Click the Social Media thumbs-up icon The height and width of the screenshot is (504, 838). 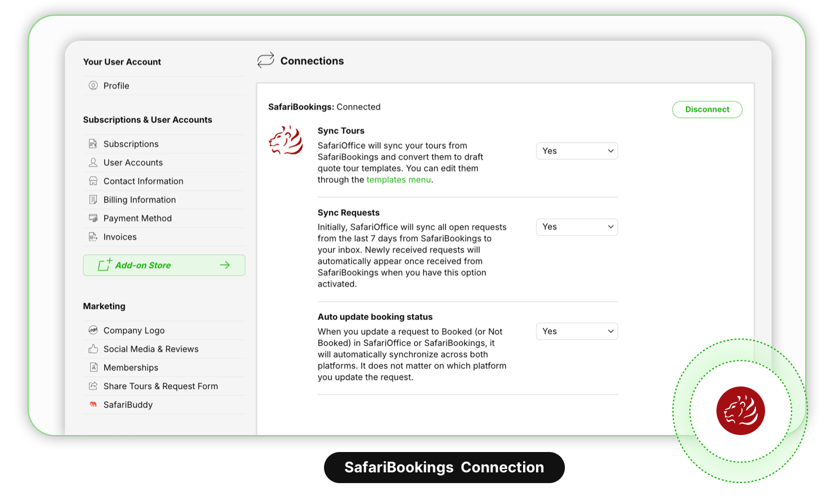coord(93,349)
